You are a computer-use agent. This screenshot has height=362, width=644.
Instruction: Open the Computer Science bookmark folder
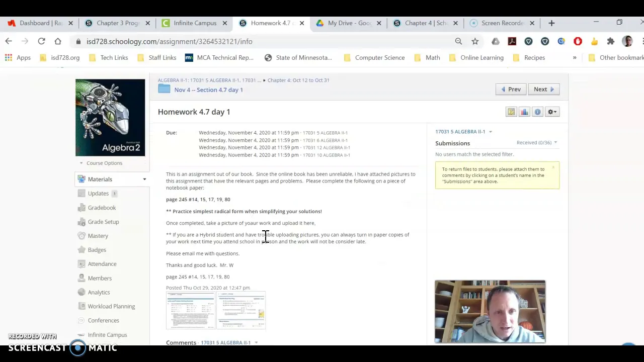pyautogui.click(x=374, y=57)
